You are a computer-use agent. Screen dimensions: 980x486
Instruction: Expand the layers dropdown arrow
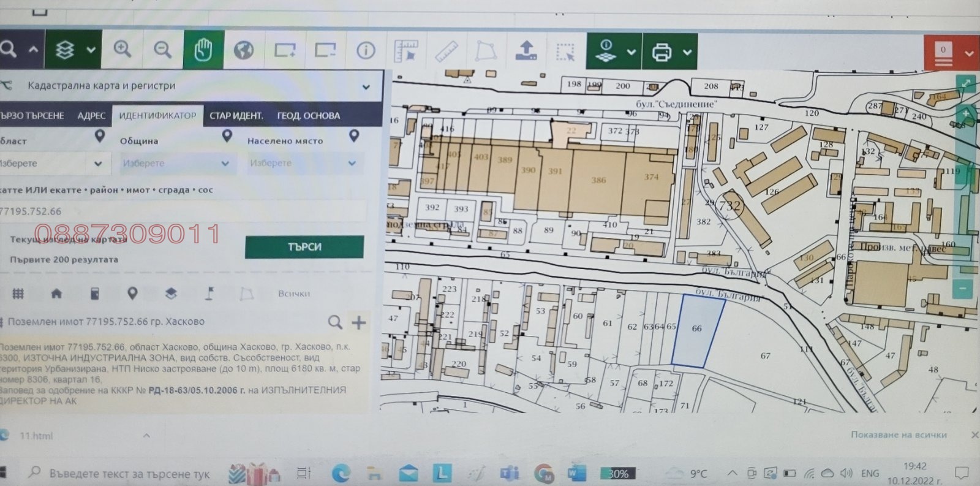coord(91,50)
